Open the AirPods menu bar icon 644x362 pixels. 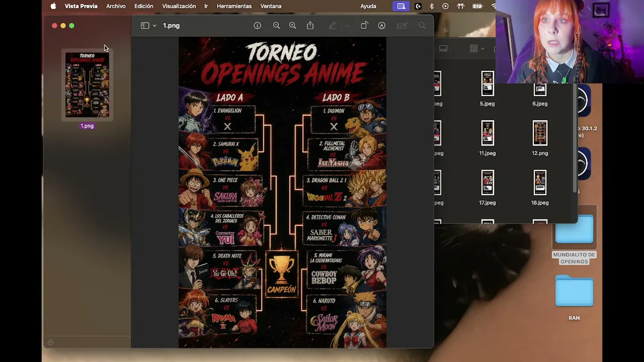point(460,6)
